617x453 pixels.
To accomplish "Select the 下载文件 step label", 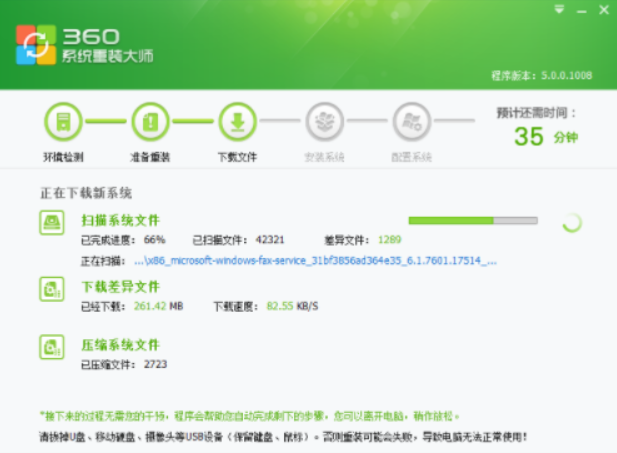I will tap(237, 157).
